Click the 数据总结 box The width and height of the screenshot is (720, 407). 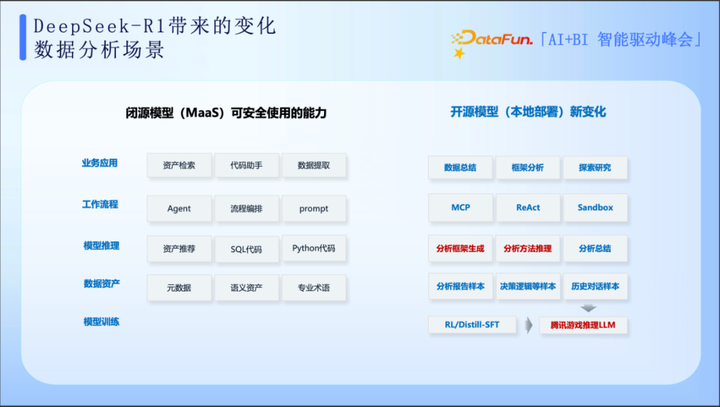click(x=461, y=168)
